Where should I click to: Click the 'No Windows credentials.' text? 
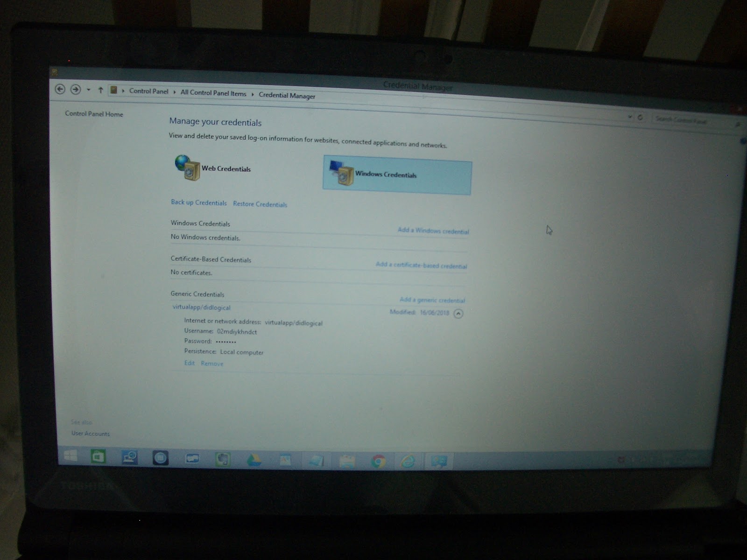(205, 237)
